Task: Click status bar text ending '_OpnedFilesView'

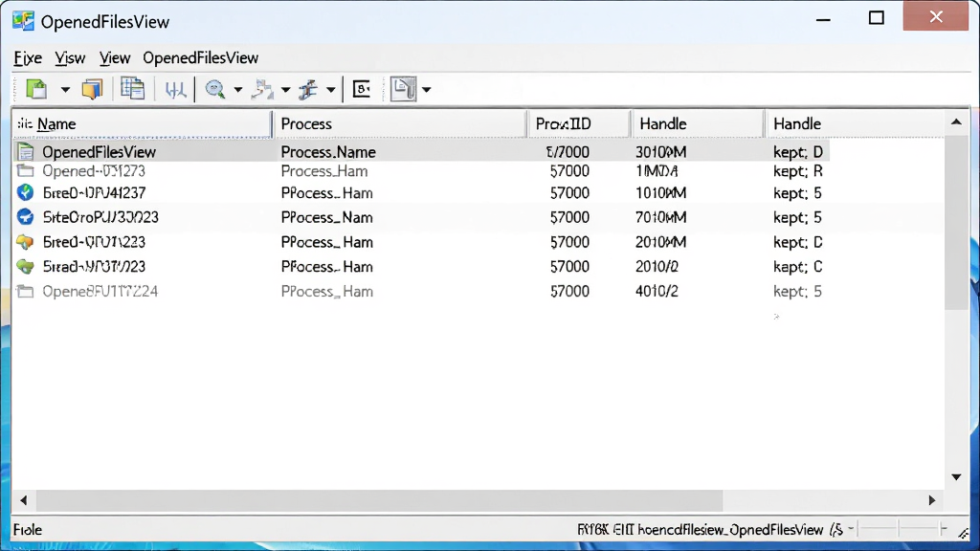Action: 700,530
